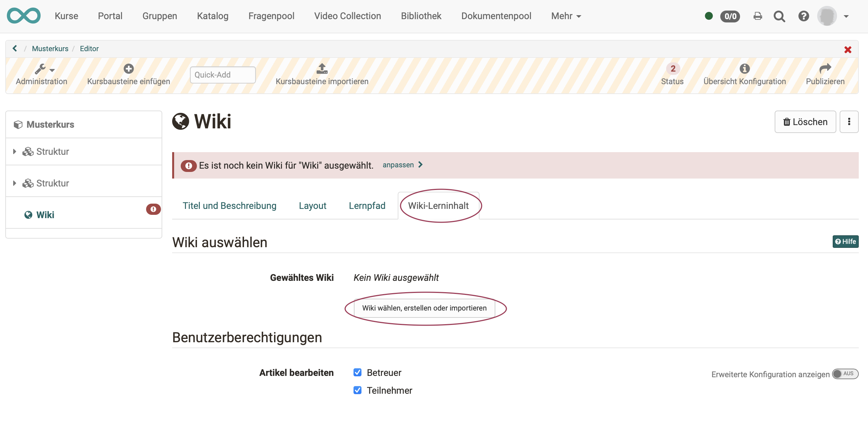Switch to the Lernpfad tab
This screenshot has height=431, width=868.
[x=367, y=205]
